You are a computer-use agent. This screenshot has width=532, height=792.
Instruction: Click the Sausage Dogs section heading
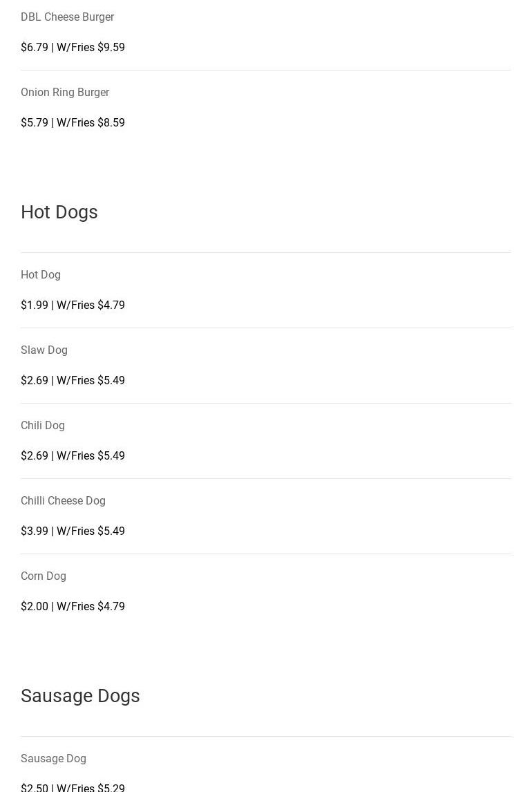[x=80, y=696]
